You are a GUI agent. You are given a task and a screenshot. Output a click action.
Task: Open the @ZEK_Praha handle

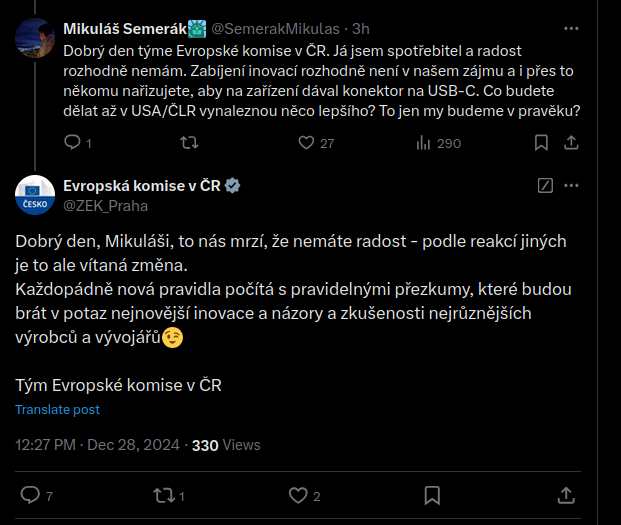pos(105,206)
